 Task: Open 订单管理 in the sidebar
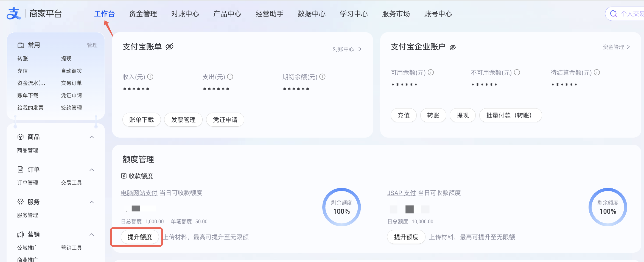[27, 183]
